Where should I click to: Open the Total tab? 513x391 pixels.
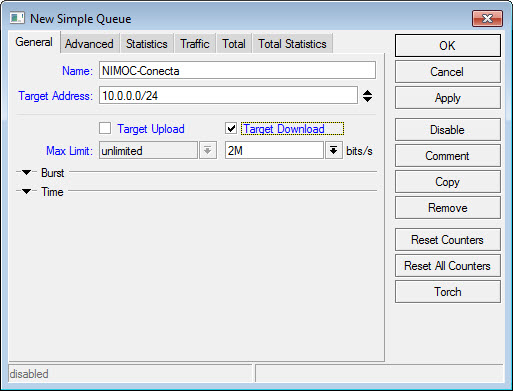[234, 44]
